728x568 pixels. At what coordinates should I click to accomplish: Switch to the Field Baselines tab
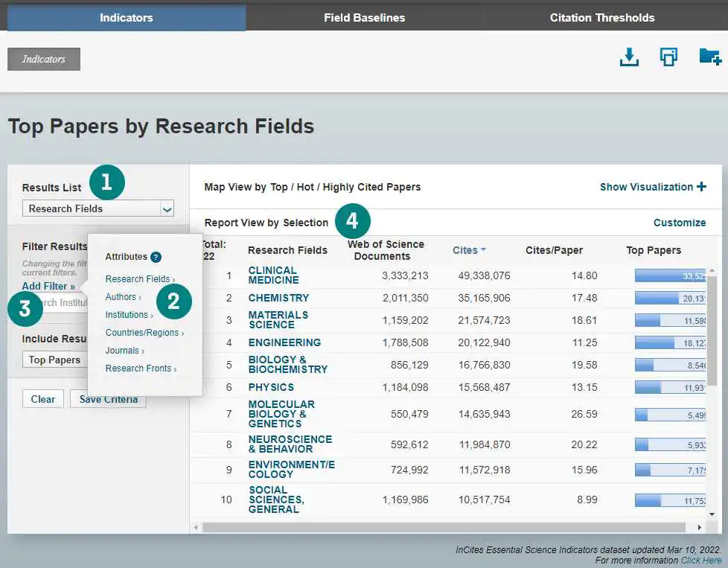(364, 17)
